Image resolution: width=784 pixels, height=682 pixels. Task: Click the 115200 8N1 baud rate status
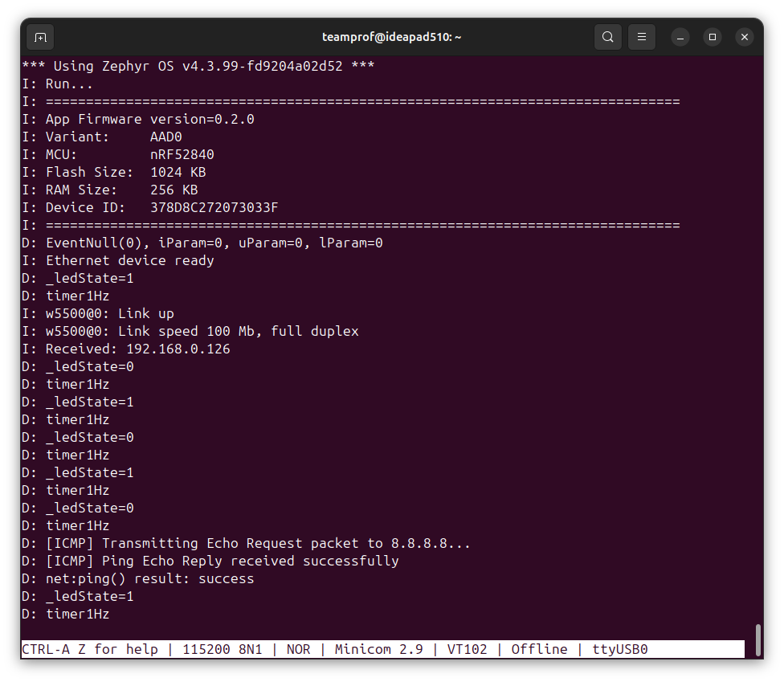pos(222,649)
